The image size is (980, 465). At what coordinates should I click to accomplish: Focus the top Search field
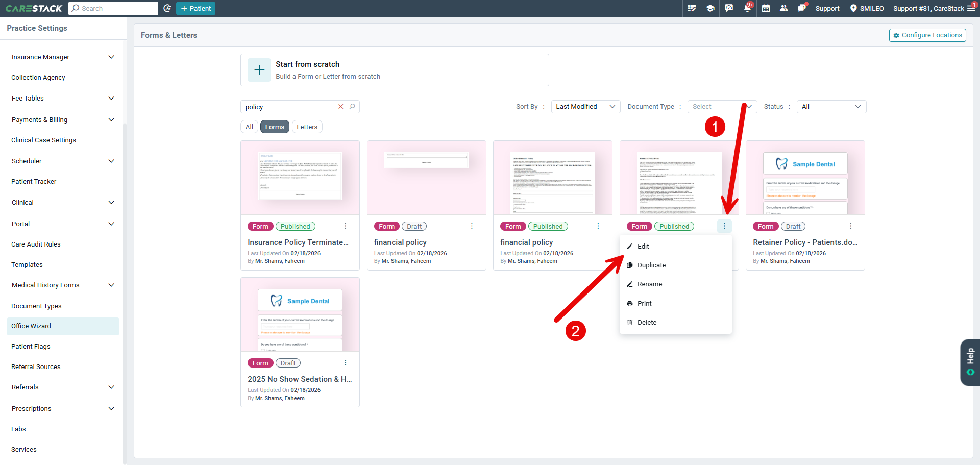click(113, 8)
